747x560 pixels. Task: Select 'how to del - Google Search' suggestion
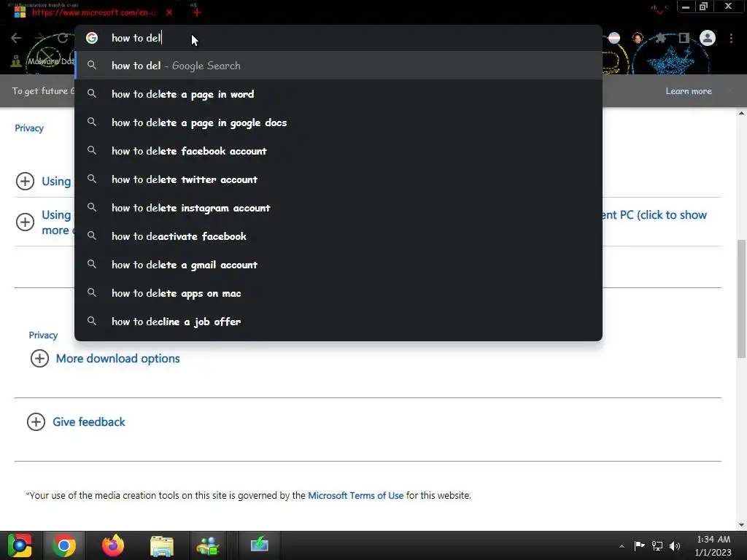(x=338, y=66)
